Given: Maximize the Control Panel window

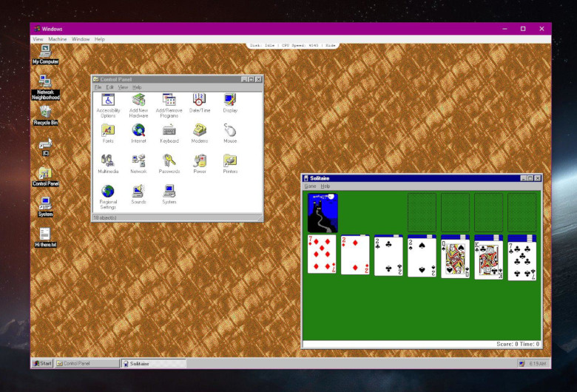Looking at the screenshot, I should click(251, 79).
